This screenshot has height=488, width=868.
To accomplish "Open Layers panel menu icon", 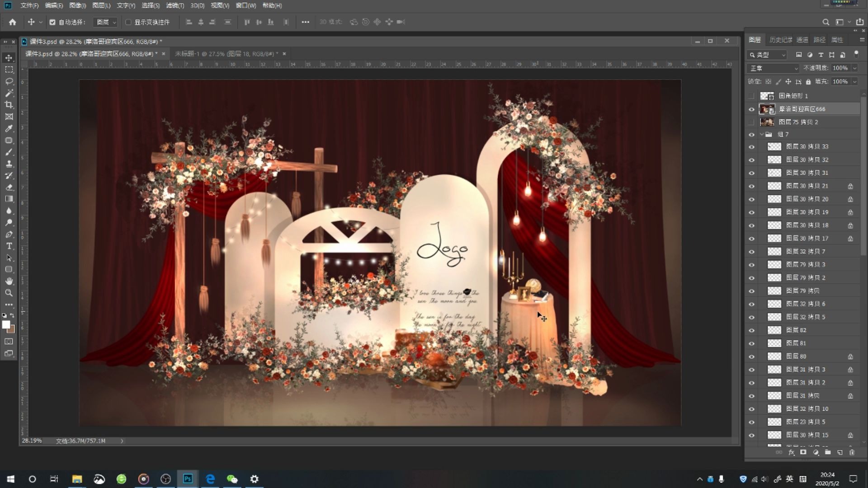I will 862,40.
